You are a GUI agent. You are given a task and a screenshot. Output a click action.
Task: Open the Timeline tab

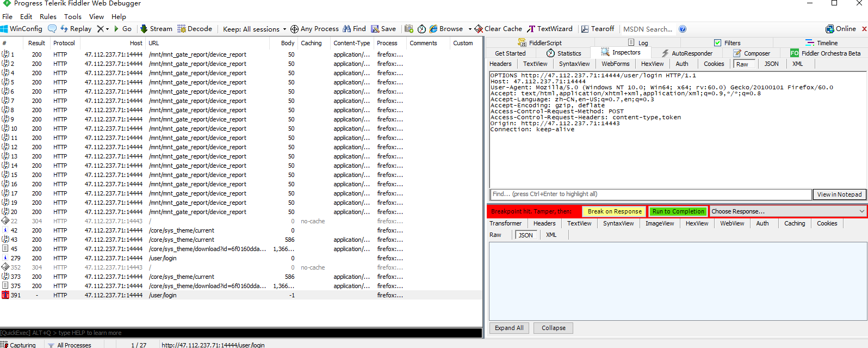pos(821,43)
